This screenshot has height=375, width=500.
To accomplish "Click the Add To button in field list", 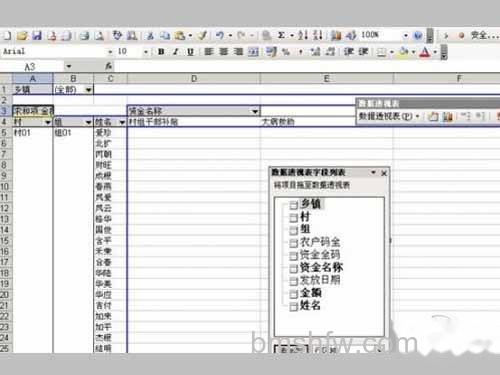I will 291,349.
